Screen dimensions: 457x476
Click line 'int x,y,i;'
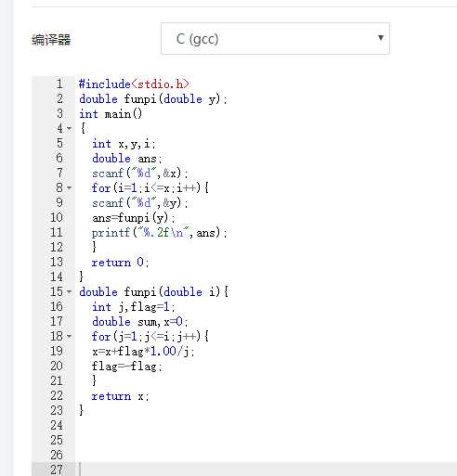coord(124,144)
